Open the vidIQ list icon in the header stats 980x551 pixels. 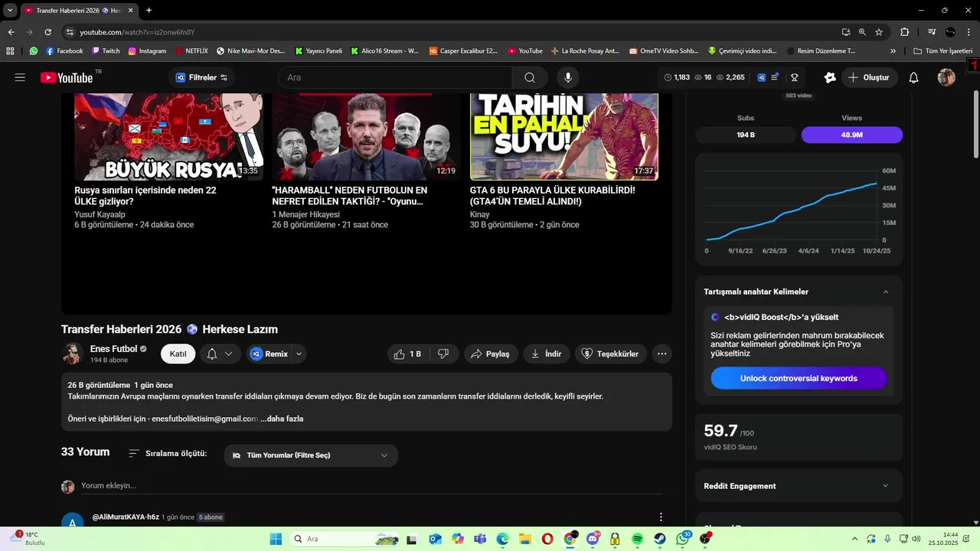(x=774, y=77)
